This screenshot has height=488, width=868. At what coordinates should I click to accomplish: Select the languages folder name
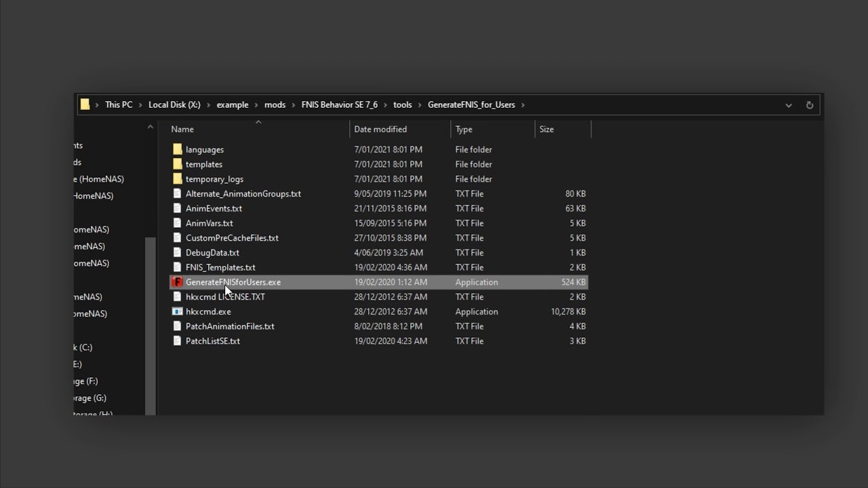(x=205, y=150)
